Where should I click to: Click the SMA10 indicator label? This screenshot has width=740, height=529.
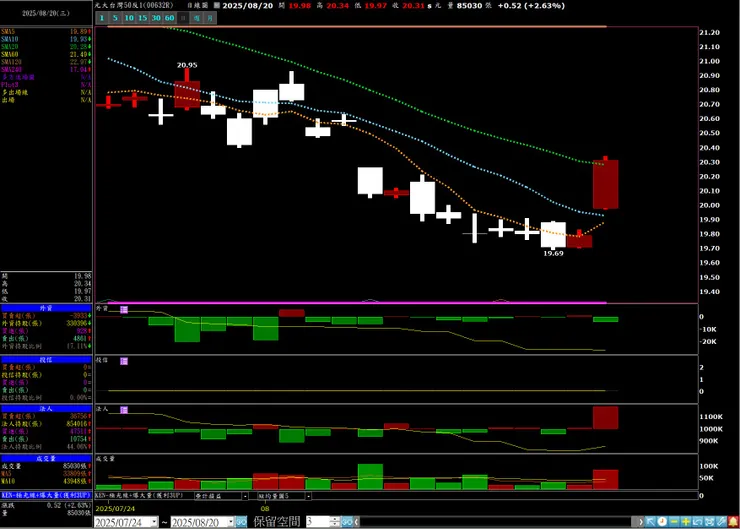coord(9,39)
